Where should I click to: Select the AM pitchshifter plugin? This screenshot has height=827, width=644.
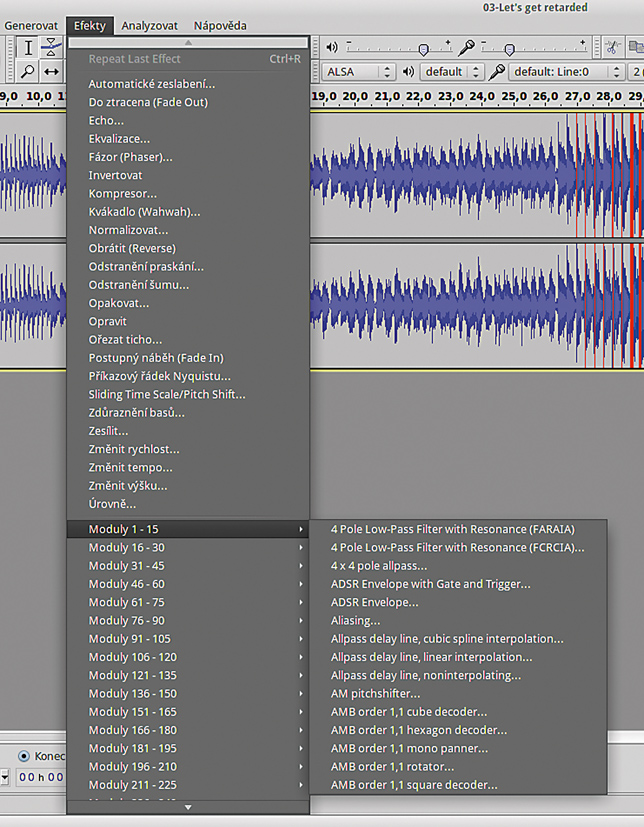pyautogui.click(x=458, y=694)
